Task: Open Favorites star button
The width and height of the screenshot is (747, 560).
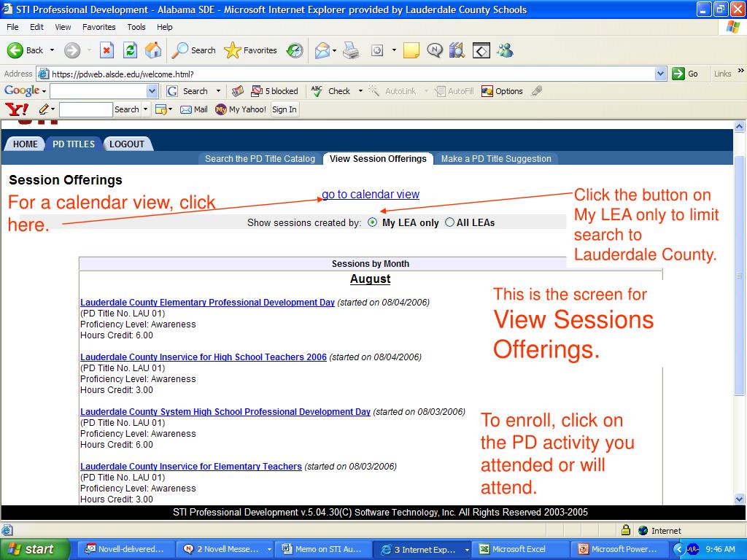Action: 251,50
